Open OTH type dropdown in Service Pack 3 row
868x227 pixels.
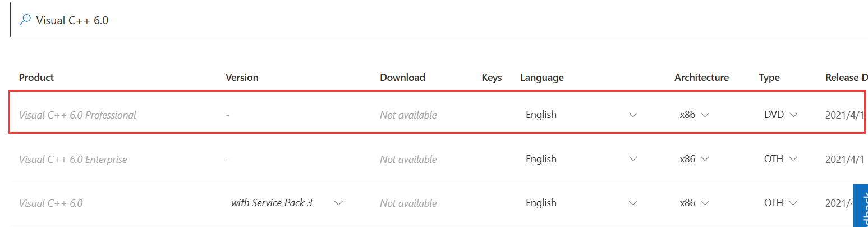coord(780,203)
